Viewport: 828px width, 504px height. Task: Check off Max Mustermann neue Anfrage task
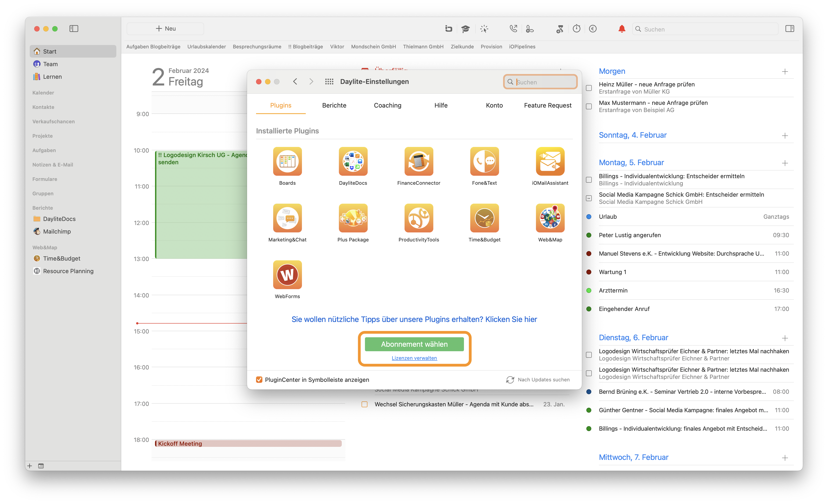[589, 106]
